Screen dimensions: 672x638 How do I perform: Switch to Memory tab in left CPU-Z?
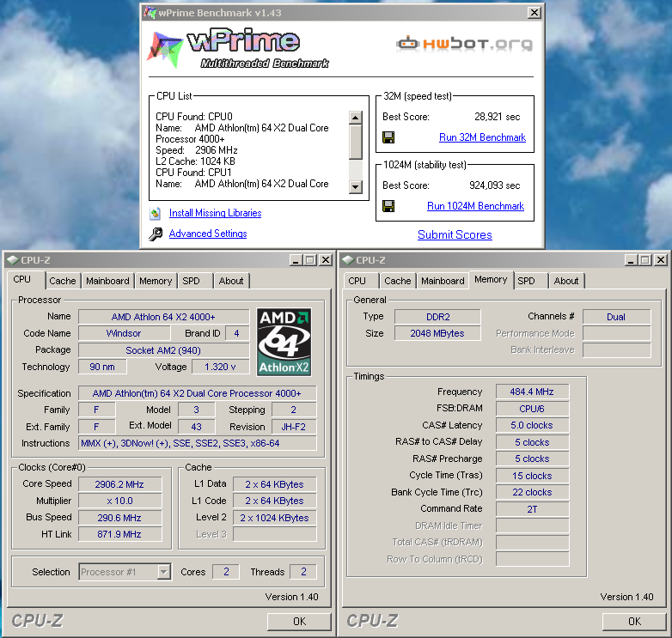tap(156, 281)
